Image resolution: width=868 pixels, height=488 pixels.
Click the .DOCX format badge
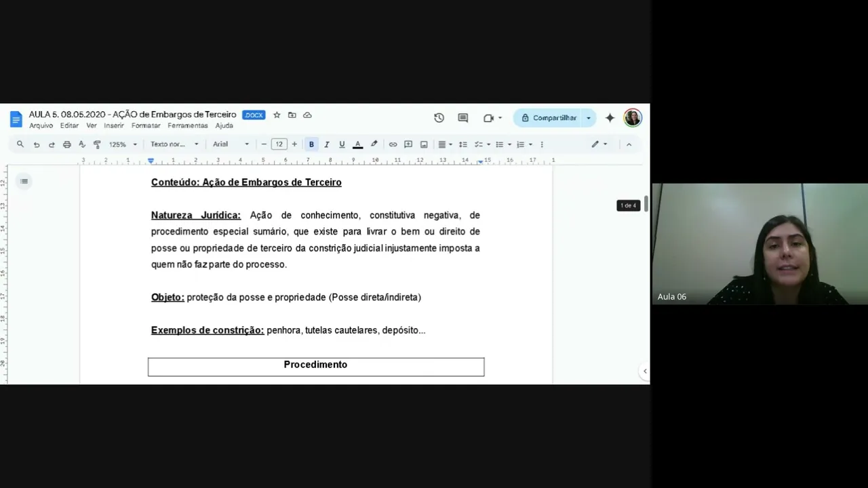254,115
